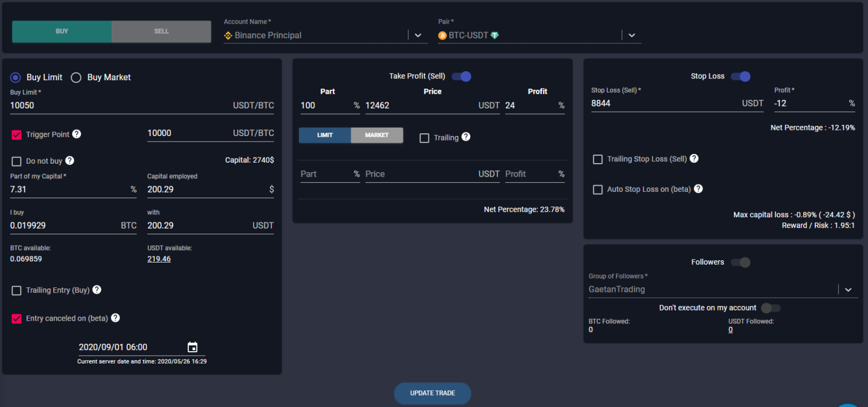Enable Trailing Stop Loss (Sell)
The image size is (868, 407).
598,159
